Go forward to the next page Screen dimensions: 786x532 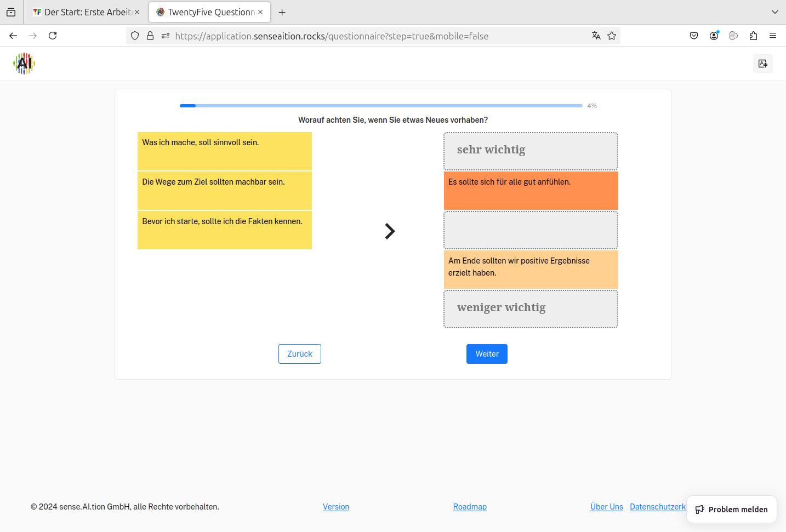[x=33, y=36]
